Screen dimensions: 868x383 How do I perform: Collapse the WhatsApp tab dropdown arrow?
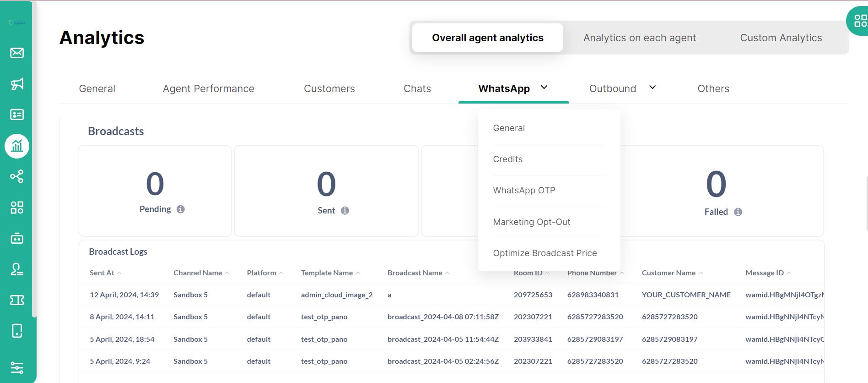point(544,88)
